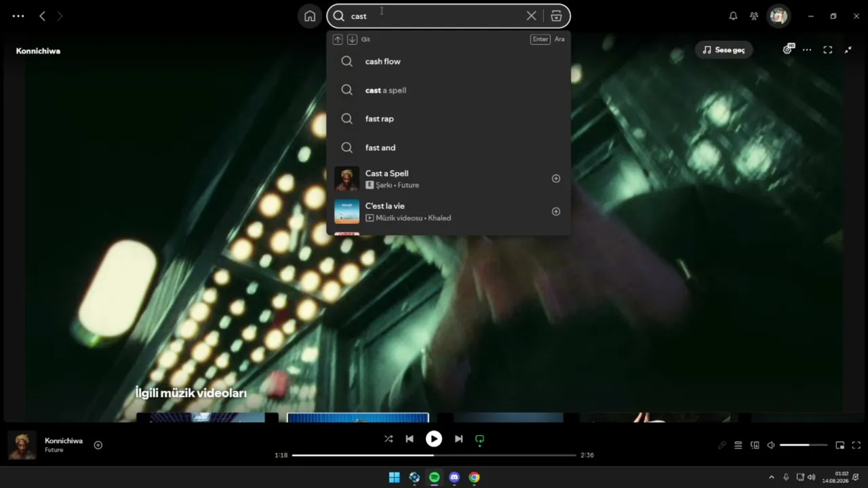Open the artist 'Future' link in player bar
Viewport: 868px width, 488px height.
(54, 450)
